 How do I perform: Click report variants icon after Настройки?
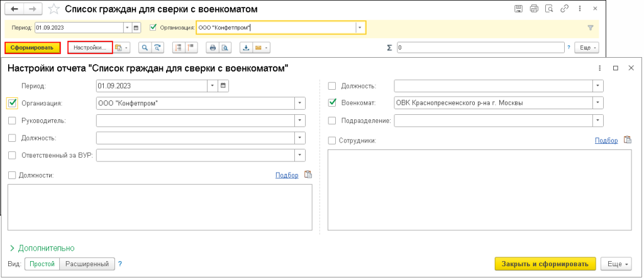click(119, 48)
